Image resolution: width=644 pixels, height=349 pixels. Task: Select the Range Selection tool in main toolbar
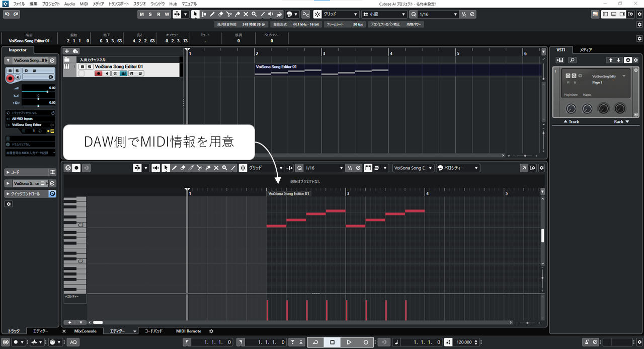coord(204,14)
